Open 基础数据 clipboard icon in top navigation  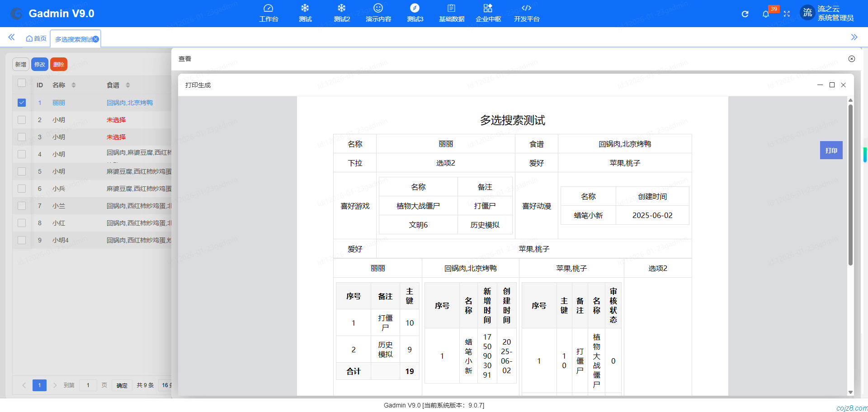[451, 13]
